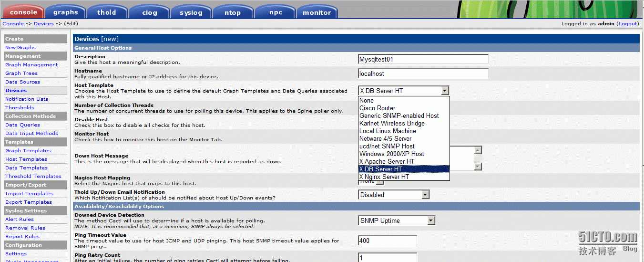The height and width of the screenshot is (262, 644).
Task: Select Cisco Router host template
Action: click(x=404, y=108)
